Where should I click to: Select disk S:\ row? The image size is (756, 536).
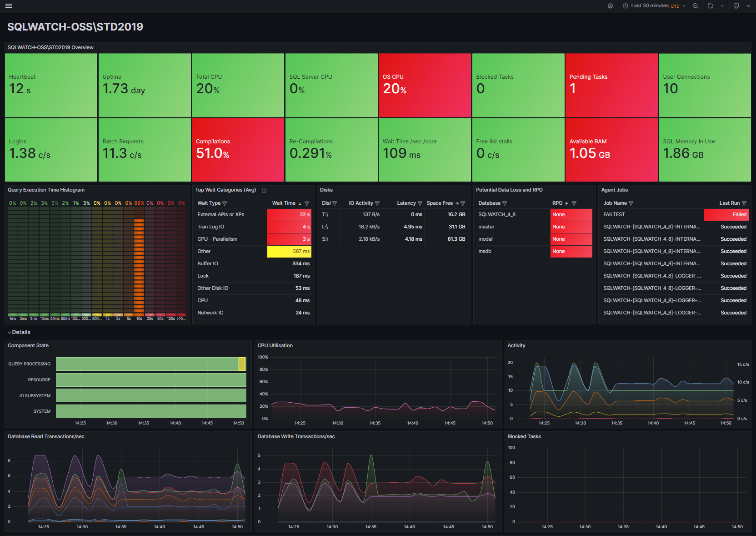point(394,239)
